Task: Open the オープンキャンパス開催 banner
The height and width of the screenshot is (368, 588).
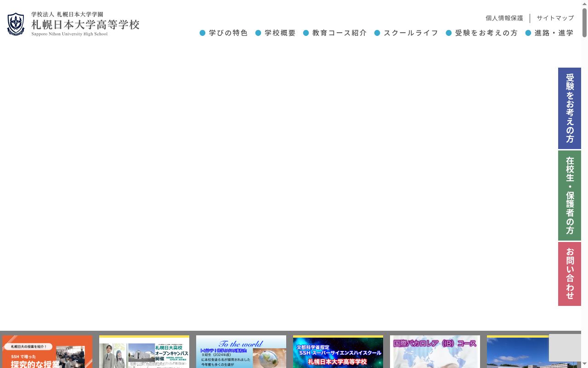Action: coord(144,351)
